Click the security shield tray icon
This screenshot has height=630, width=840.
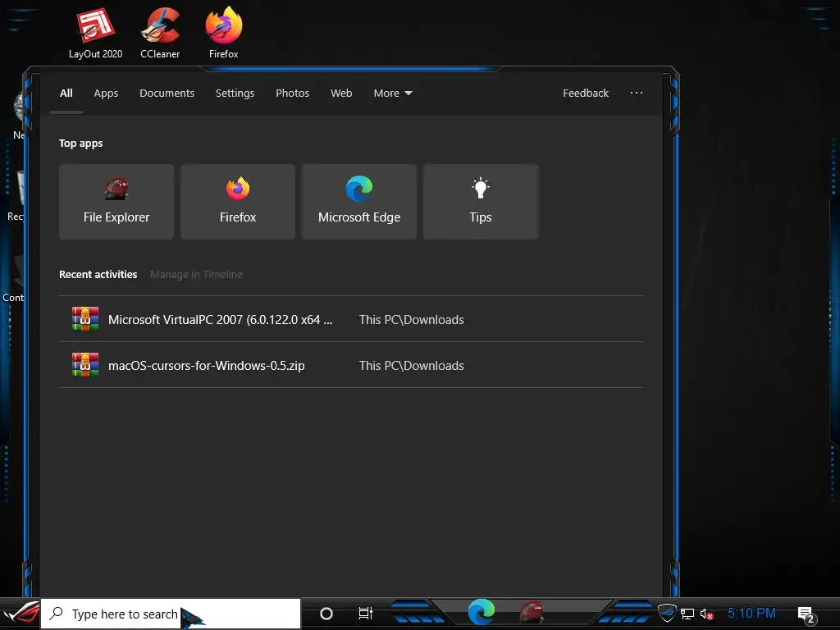point(667,613)
